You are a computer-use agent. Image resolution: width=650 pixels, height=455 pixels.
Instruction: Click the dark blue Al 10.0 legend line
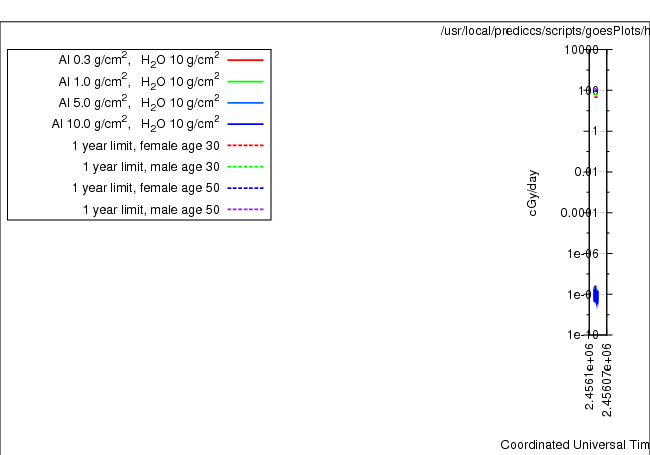(x=245, y=124)
